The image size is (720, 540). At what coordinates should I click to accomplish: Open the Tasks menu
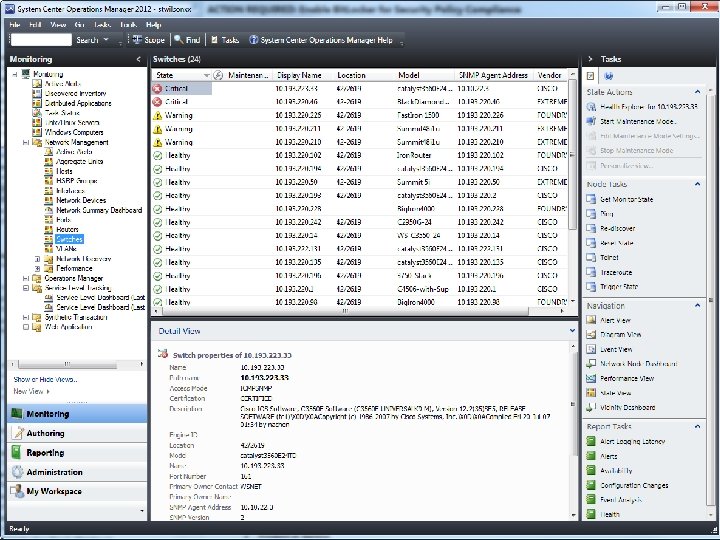tap(102, 25)
